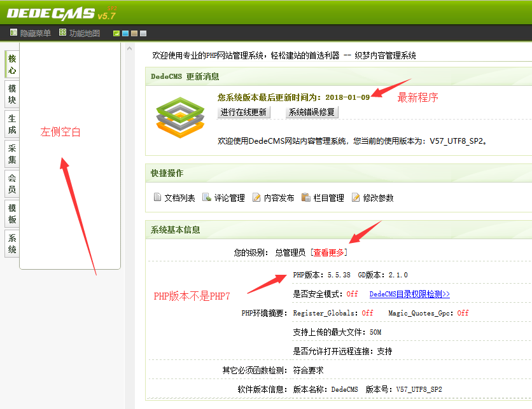Click the 隐藏菜单 panel icon
This screenshot has width=532, height=409.
coord(13,32)
